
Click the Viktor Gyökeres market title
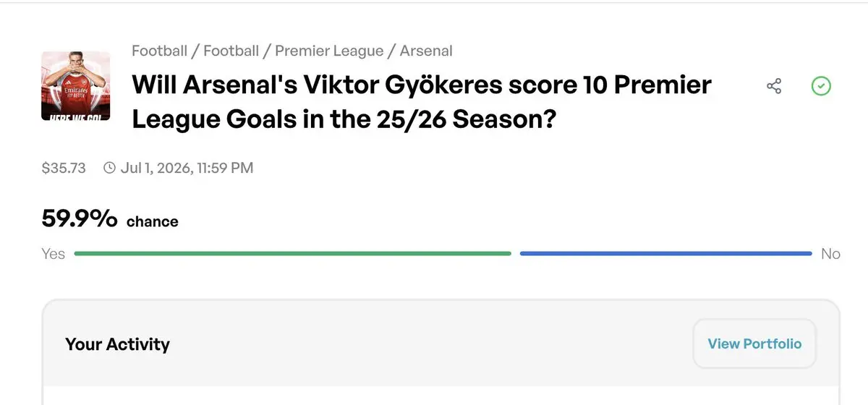pos(421,101)
